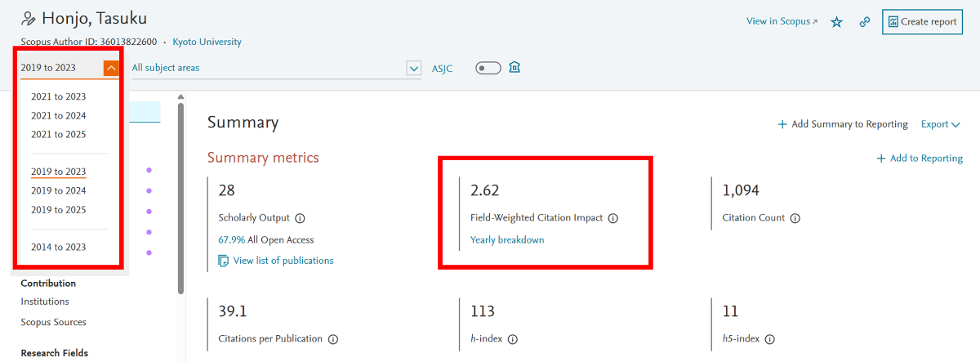Click info icon beside Field-Weighted Citation Impact
The height and width of the screenshot is (362, 980).
pyautogui.click(x=613, y=218)
